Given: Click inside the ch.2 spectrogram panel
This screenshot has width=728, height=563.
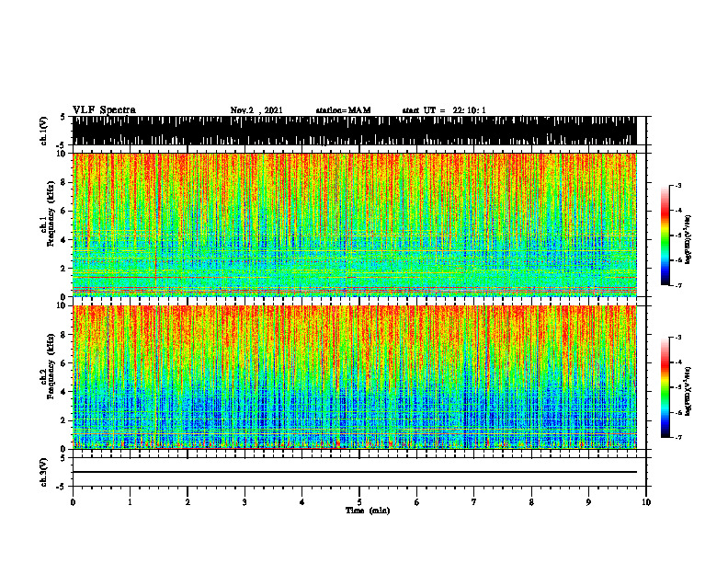Looking at the screenshot, I should [354, 377].
